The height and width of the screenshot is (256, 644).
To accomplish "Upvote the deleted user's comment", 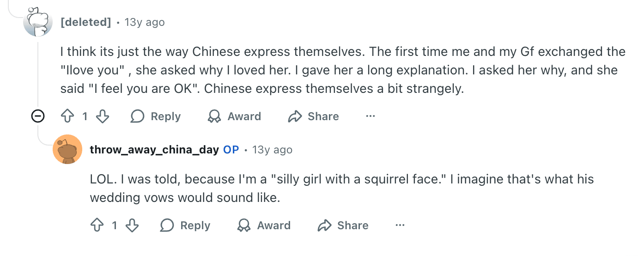I will [x=67, y=116].
